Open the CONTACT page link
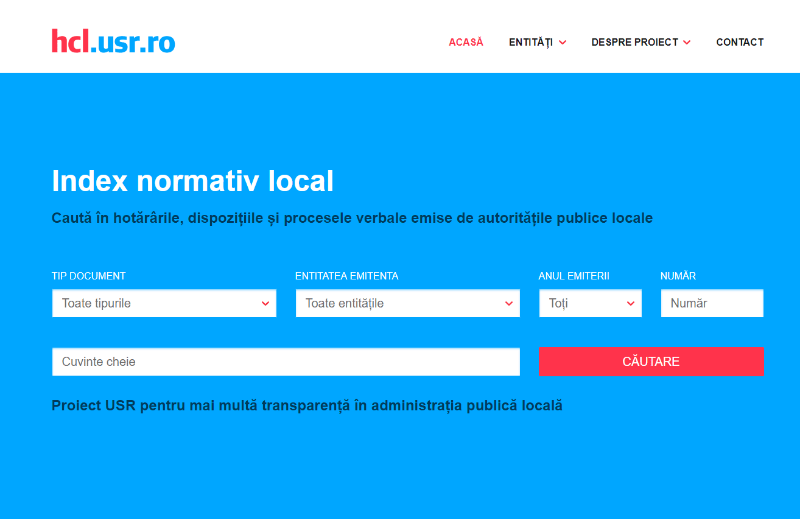 pos(739,42)
